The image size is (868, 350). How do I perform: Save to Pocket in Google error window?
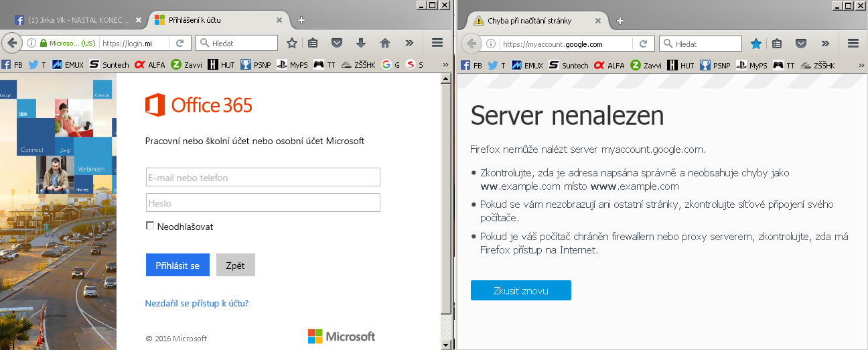pyautogui.click(x=801, y=43)
